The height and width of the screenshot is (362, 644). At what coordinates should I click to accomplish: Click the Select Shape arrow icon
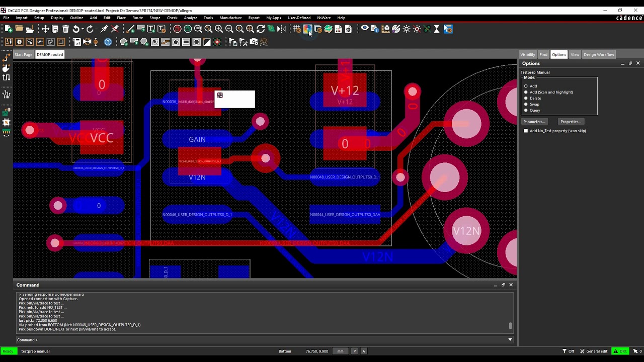(x=155, y=42)
